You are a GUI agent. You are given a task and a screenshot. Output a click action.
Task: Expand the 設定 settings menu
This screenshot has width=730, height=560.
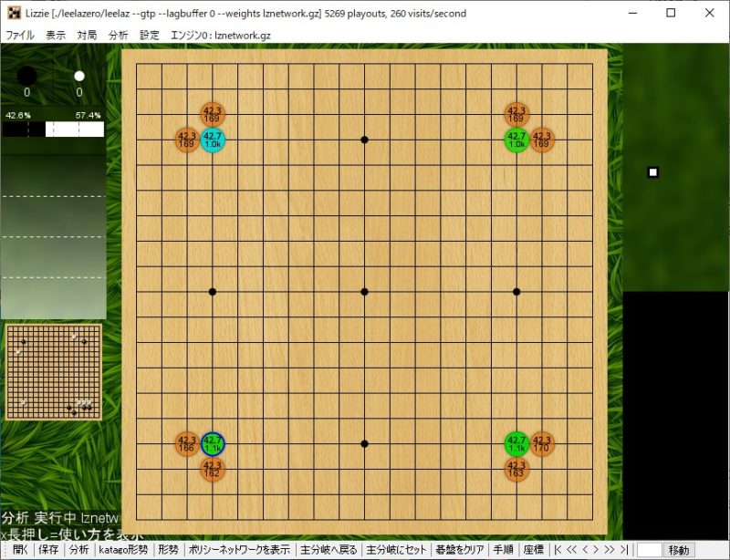(149, 36)
